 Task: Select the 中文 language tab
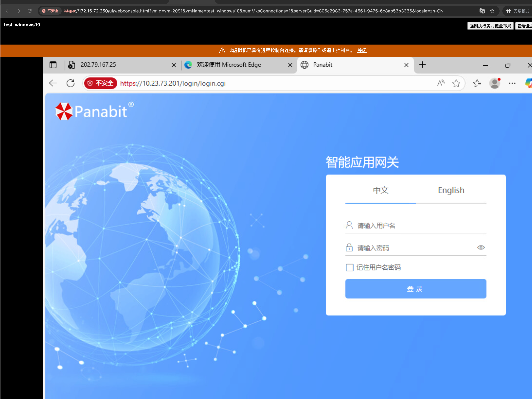pos(380,190)
